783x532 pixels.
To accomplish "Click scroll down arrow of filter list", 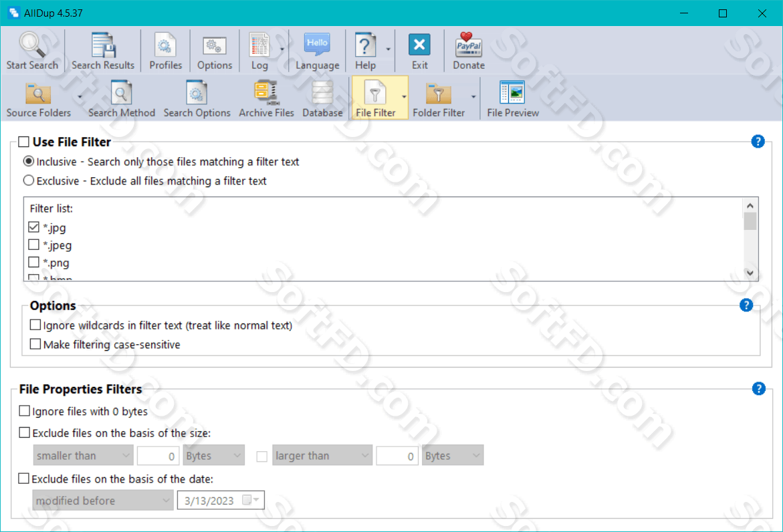I will (750, 273).
